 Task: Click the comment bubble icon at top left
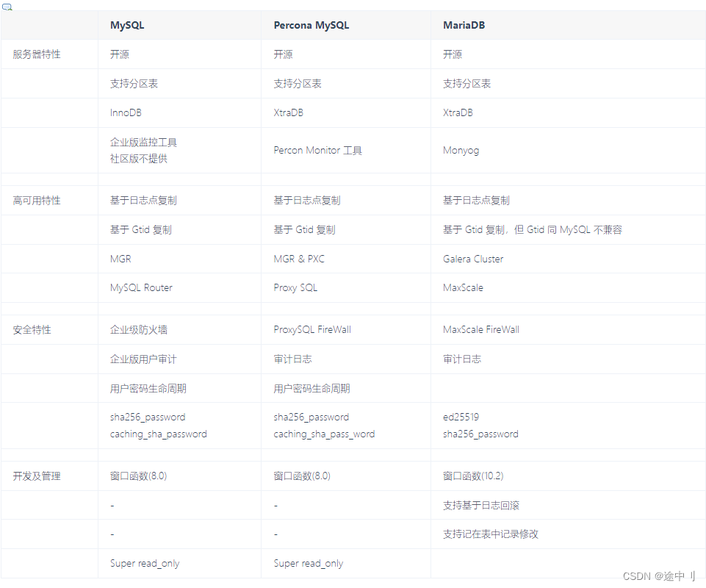click(x=8, y=6)
